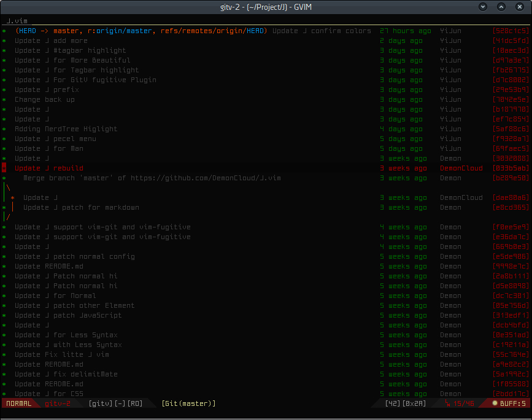Select the commit hash 528c1c5

[x=510, y=31]
